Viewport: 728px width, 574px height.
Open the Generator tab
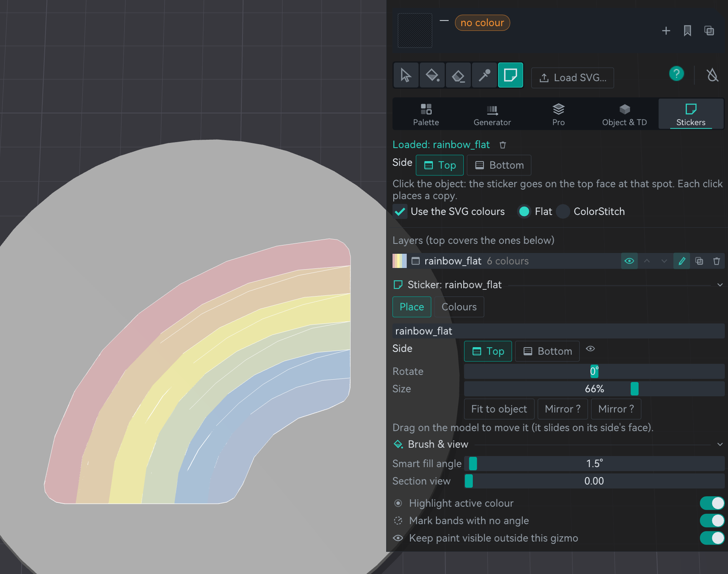point(492,114)
